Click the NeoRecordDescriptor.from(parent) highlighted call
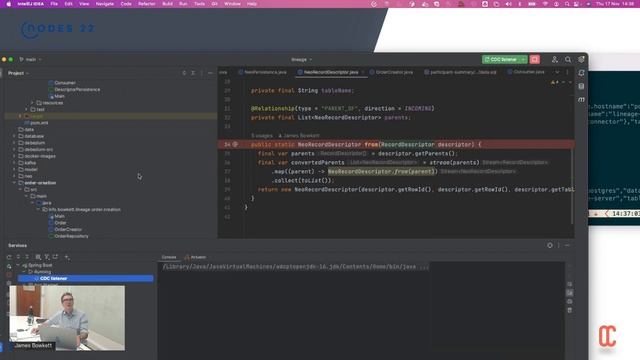 point(382,171)
